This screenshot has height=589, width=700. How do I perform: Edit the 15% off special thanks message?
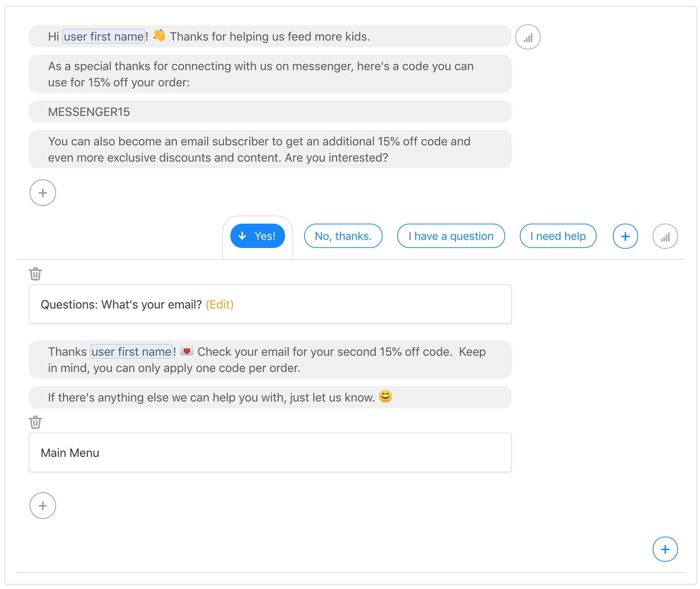270,74
